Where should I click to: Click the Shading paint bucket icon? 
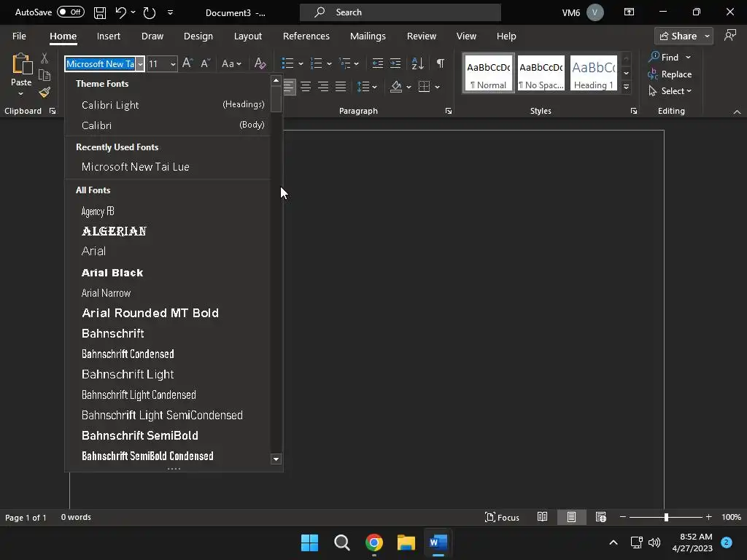click(x=396, y=87)
